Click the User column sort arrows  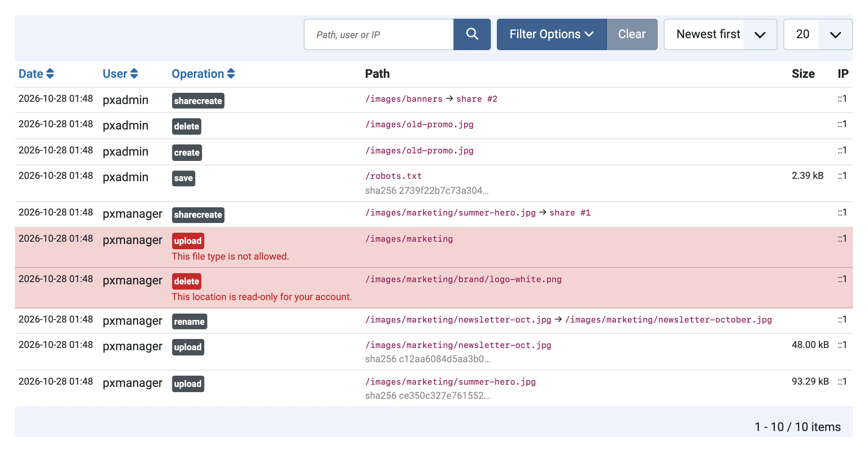(134, 74)
